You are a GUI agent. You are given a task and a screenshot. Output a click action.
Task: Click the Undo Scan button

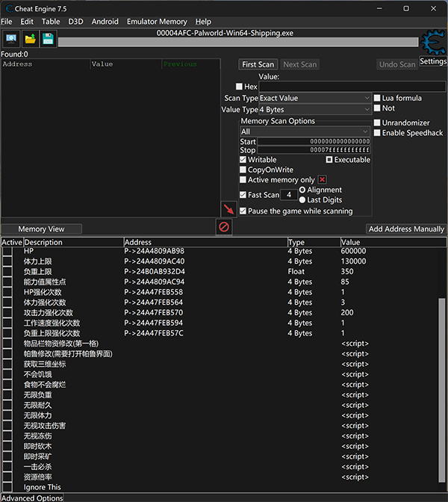pos(397,64)
